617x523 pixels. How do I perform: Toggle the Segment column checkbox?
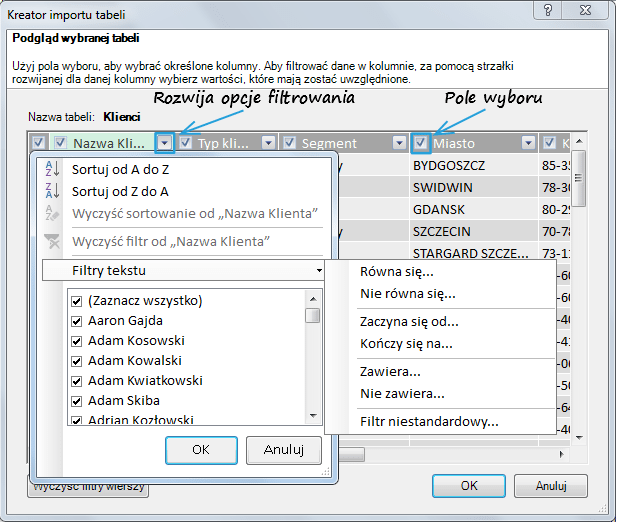click(x=289, y=143)
